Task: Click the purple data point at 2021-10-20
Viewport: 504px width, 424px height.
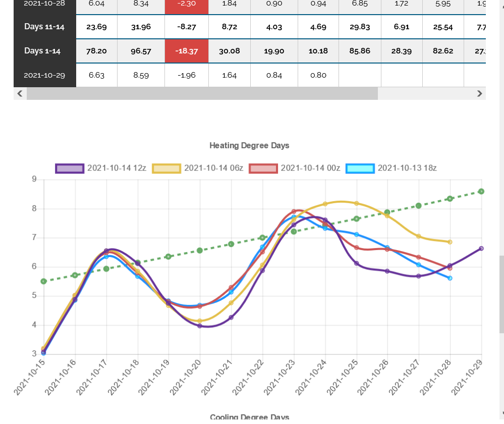Action: coord(200,326)
